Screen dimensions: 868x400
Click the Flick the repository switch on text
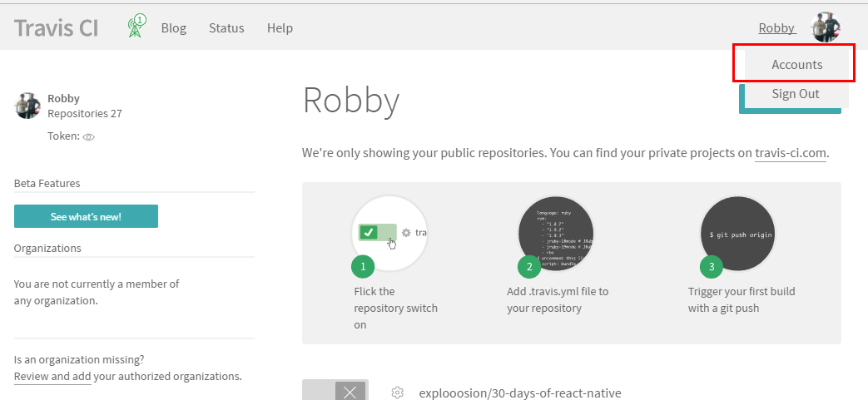tap(396, 308)
